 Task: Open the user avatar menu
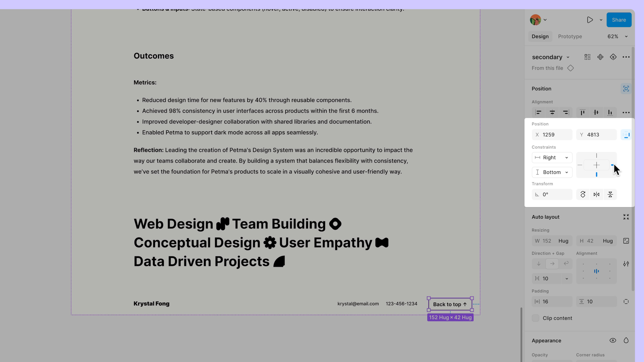(538, 20)
